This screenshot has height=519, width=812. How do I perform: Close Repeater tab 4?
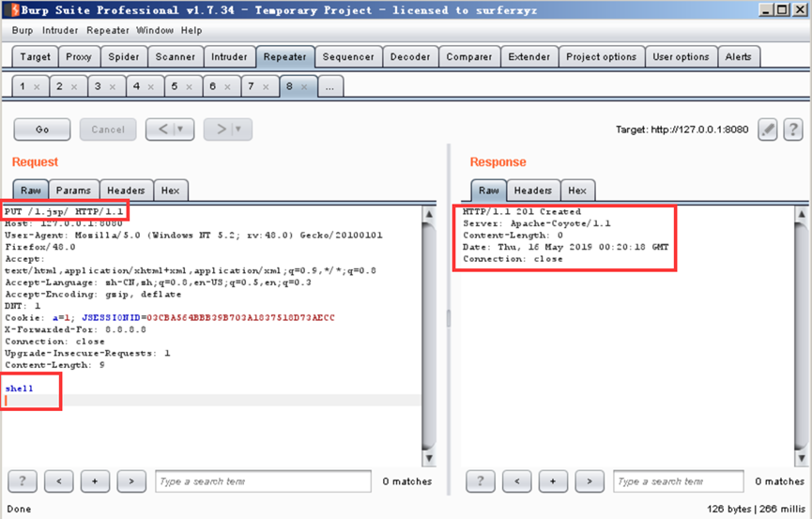point(151,87)
